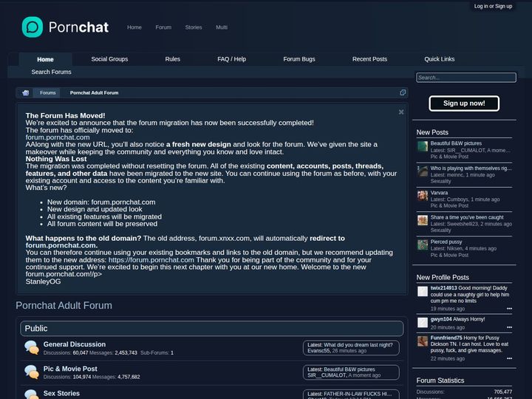532x399 pixels.
Task: Click the Forum Statistics heading
Action: tap(440, 381)
